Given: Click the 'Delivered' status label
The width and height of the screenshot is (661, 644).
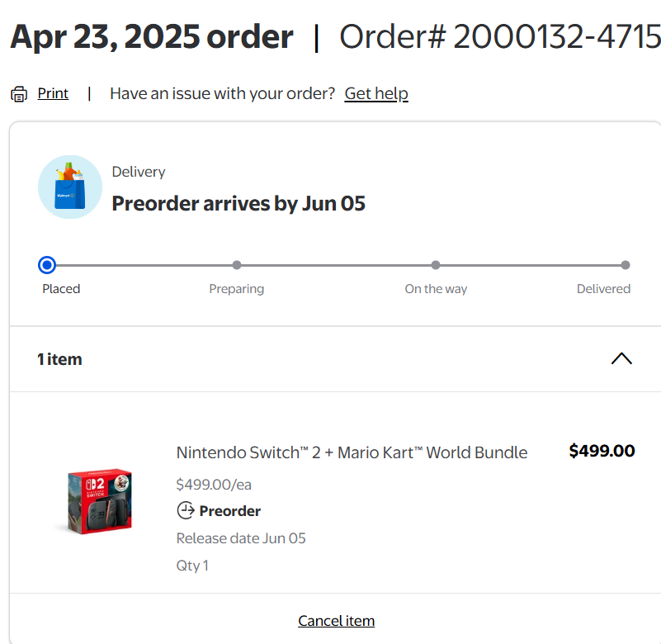Looking at the screenshot, I should pyautogui.click(x=603, y=289).
